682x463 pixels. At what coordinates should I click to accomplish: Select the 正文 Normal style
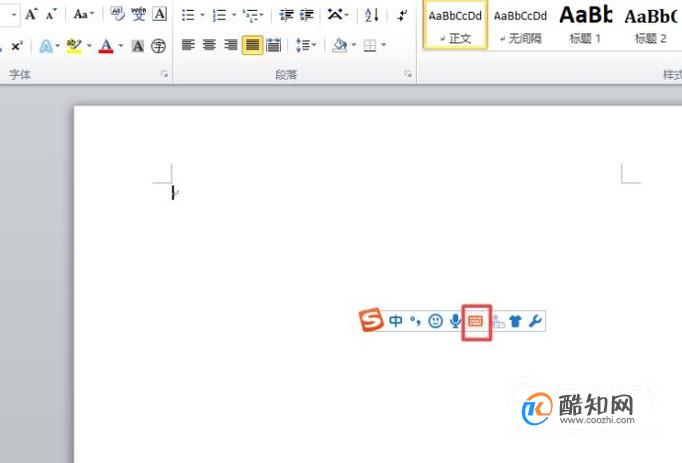(455, 25)
